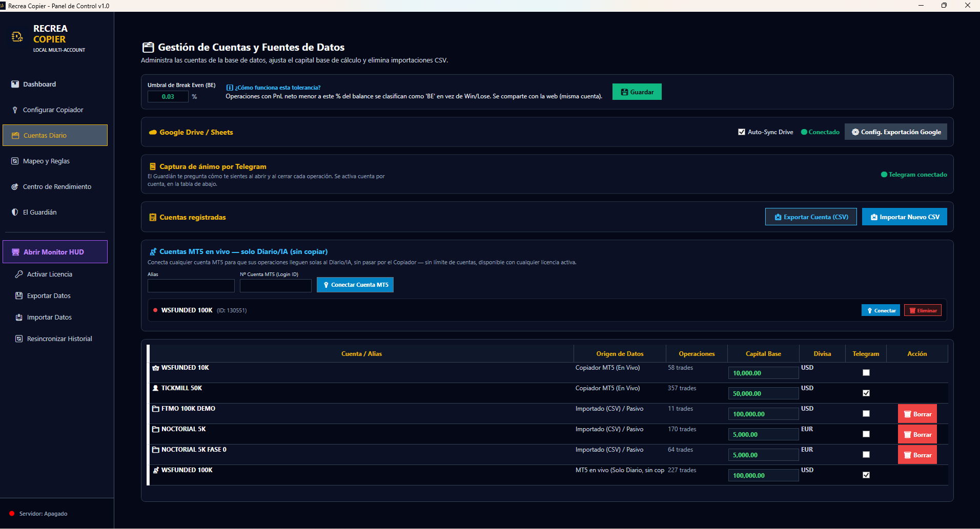This screenshot has width=980, height=529.
Task: Click the Dashboard sidebar icon
Action: tap(15, 84)
